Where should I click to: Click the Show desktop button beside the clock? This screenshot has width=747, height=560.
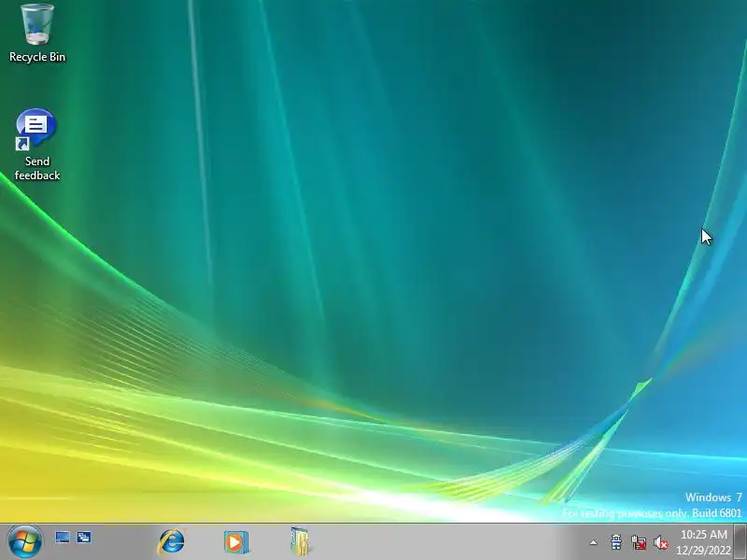pyautogui.click(x=740, y=542)
